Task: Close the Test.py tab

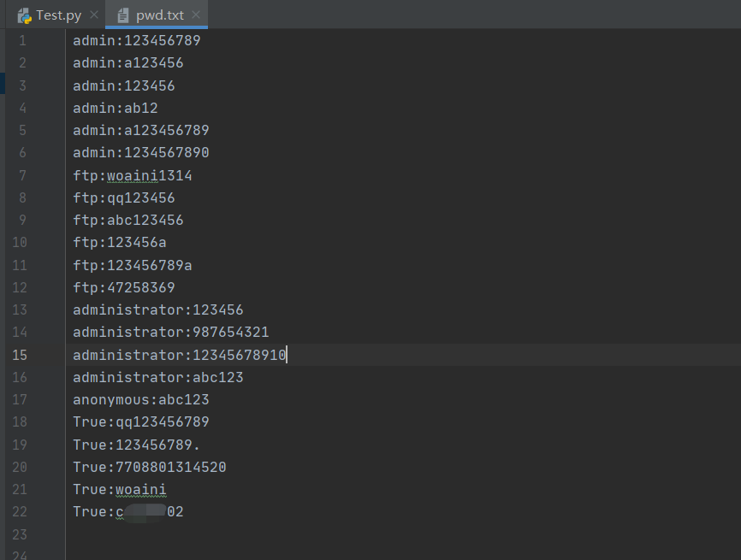Action: click(94, 15)
